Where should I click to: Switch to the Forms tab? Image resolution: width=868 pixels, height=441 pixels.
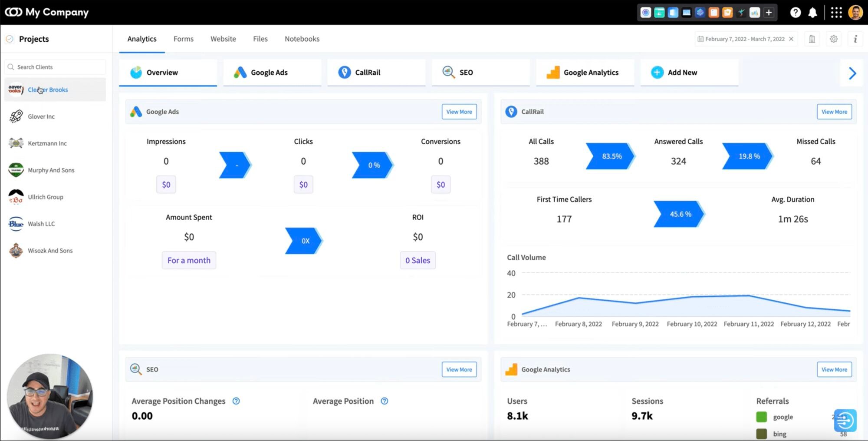point(184,39)
